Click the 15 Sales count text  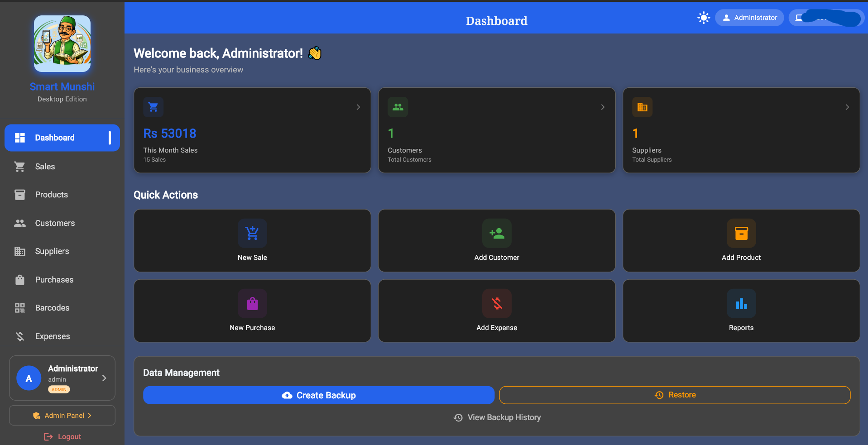point(154,160)
